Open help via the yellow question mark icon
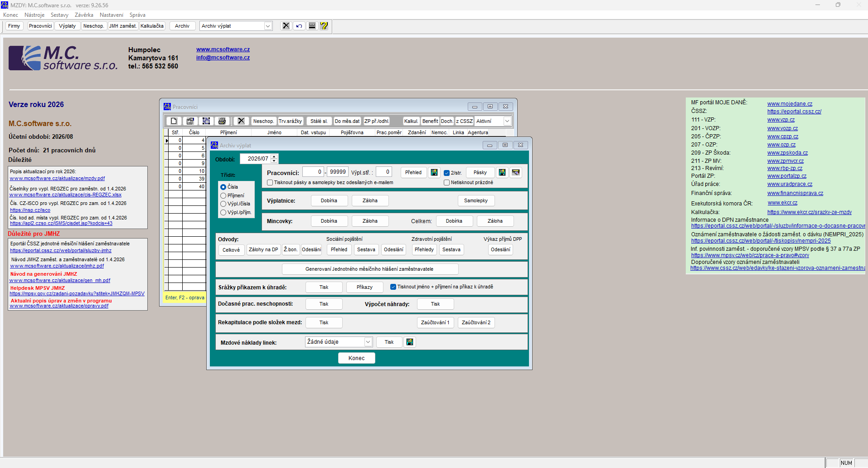 (324, 26)
